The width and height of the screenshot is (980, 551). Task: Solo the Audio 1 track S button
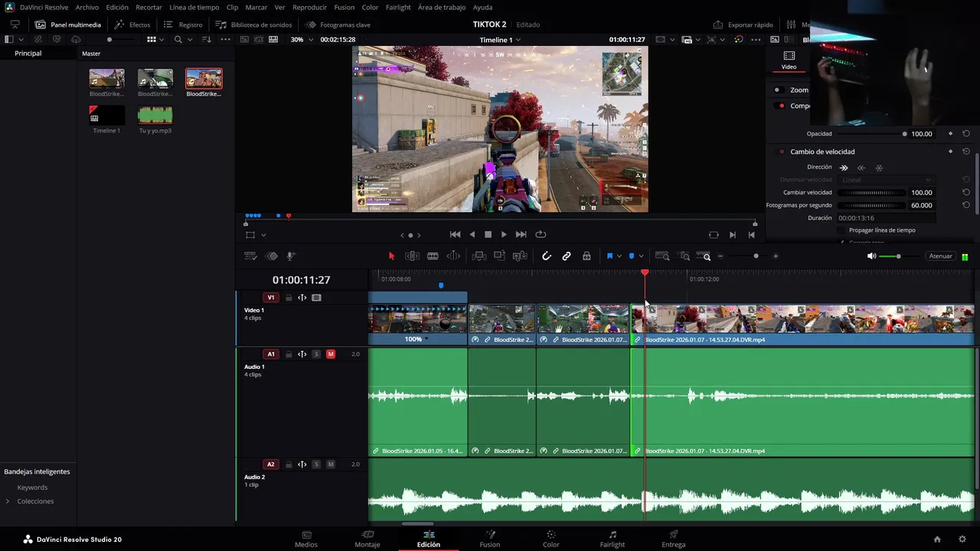pyautogui.click(x=316, y=354)
